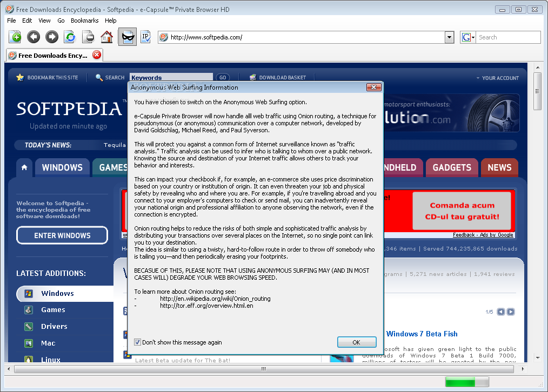Switch to the GADGETS category tab
The image size is (548, 392).
click(452, 167)
